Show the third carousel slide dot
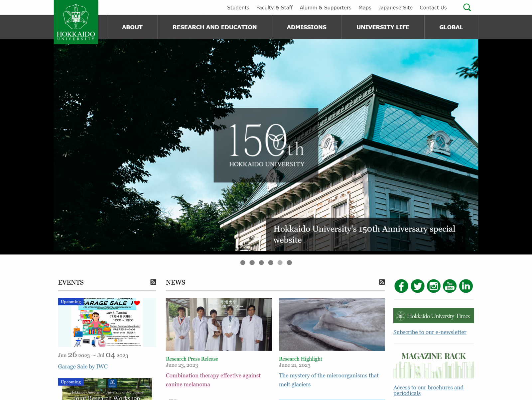This screenshot has height=400, width=532. 261,262
